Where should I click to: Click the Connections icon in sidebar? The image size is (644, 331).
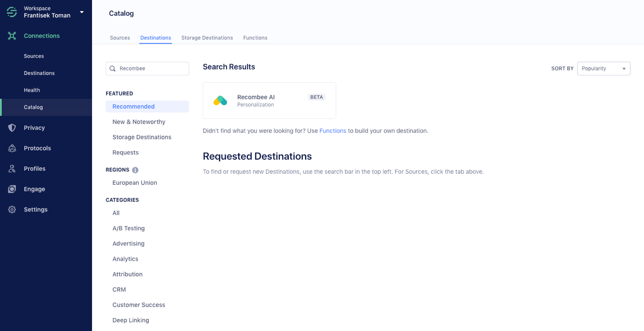click(x=12, y=36)
